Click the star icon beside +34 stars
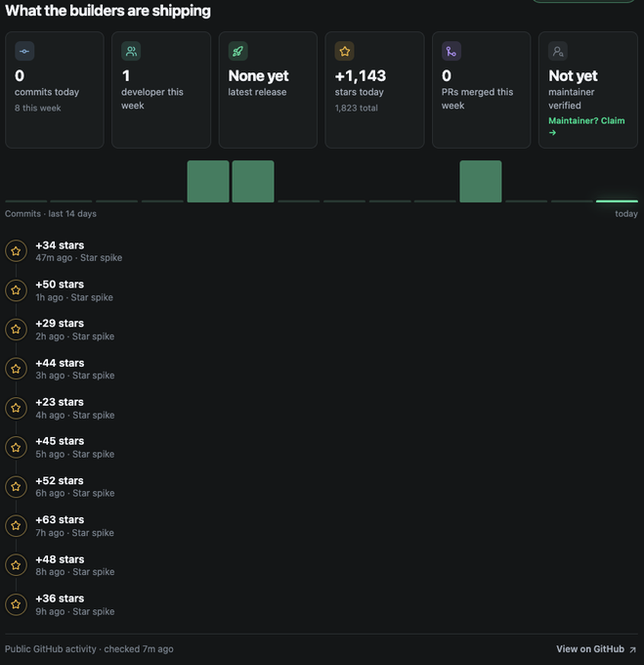644x665 pixels. click(x=16, y=251)
